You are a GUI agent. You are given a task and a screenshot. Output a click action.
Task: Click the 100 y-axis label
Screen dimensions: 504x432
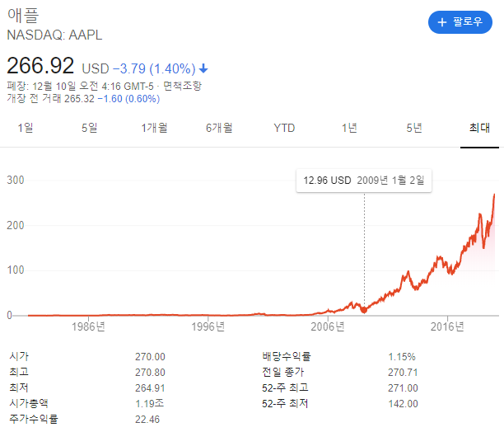coord(16,270)
